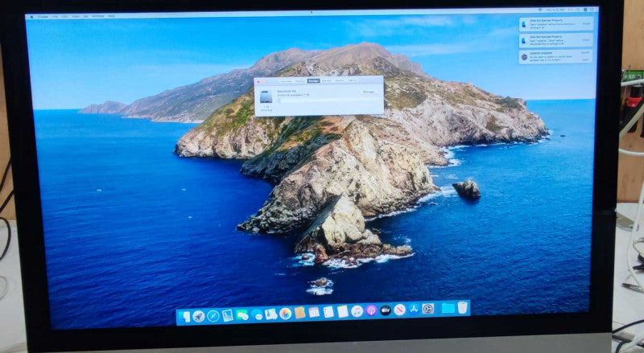Open Photos app in the Dock

[x=286, y=314]
